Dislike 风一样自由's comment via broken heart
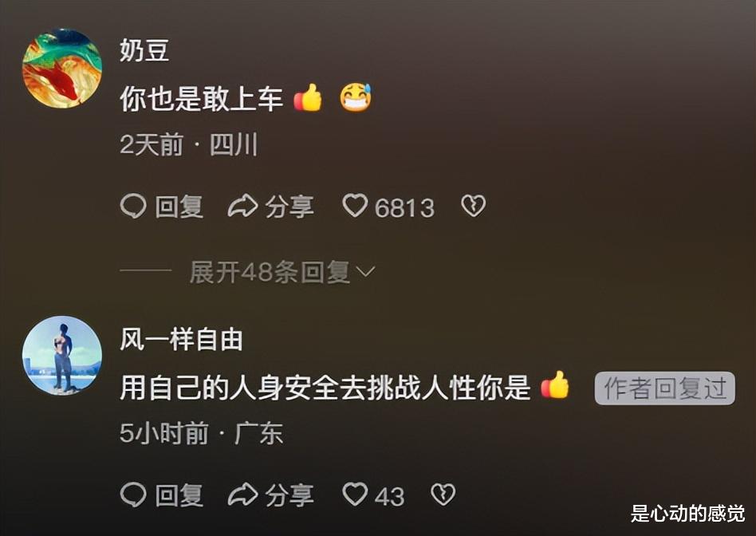This screenshot has height=536, width=756. click(x=443, y=495)
